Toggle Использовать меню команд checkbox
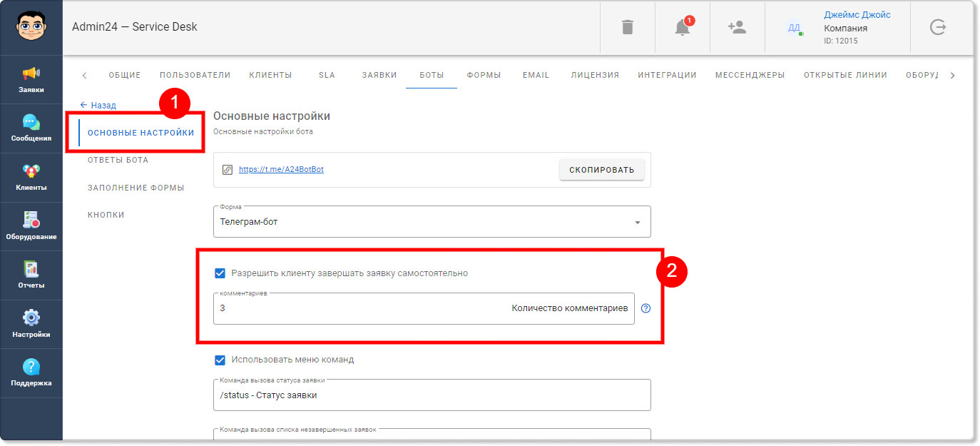Viewport: 980px width, 446px height. point(220,360)
